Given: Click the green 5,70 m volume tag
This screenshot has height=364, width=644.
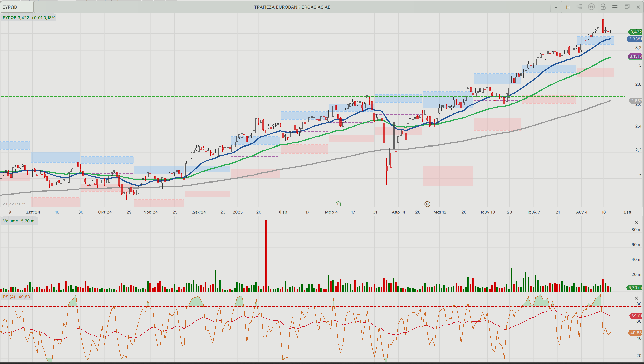Looking at the screenshot, I should 635,288.
